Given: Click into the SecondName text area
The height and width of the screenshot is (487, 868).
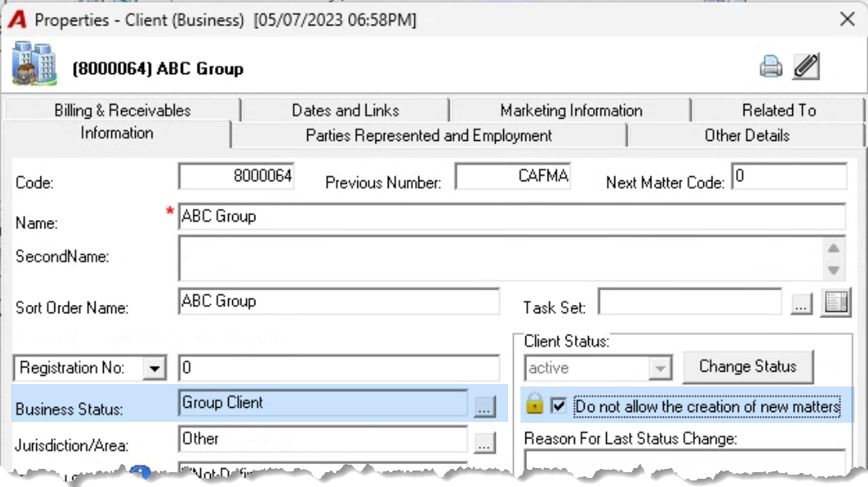Looking at the screenshot, I should pos(501,258).
